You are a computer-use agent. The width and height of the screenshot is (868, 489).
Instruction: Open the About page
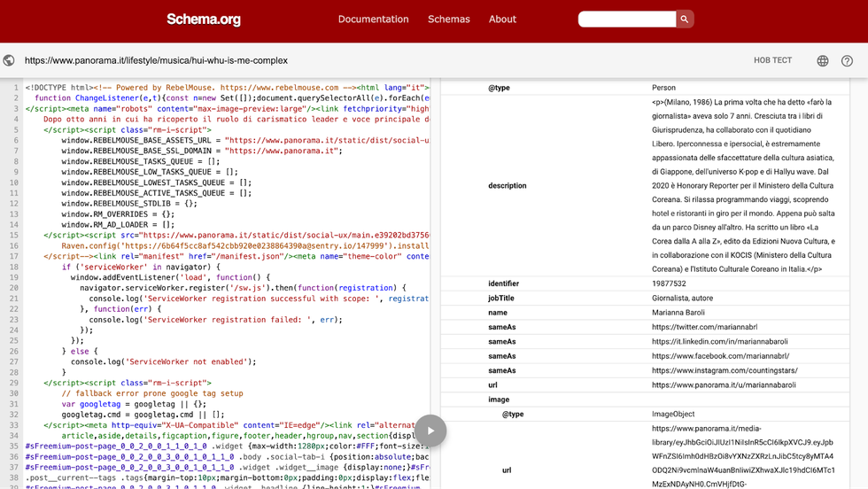click(x=502, y=19)
